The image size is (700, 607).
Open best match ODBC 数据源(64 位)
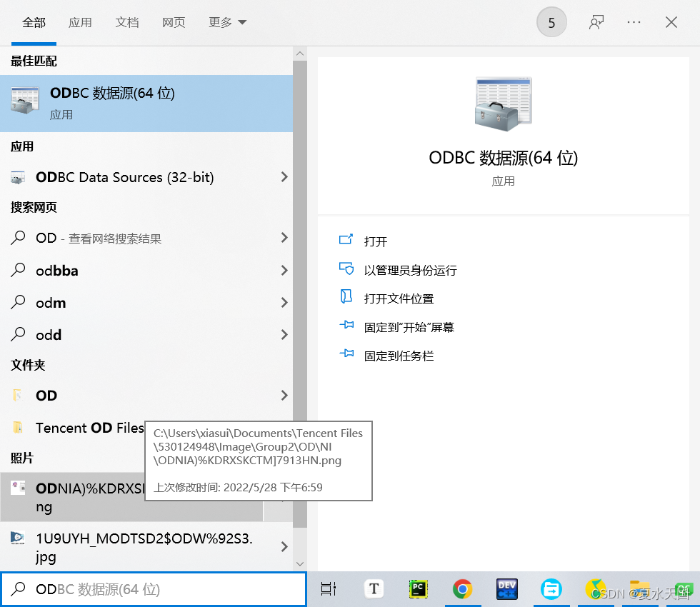click(x=146, y=104)
